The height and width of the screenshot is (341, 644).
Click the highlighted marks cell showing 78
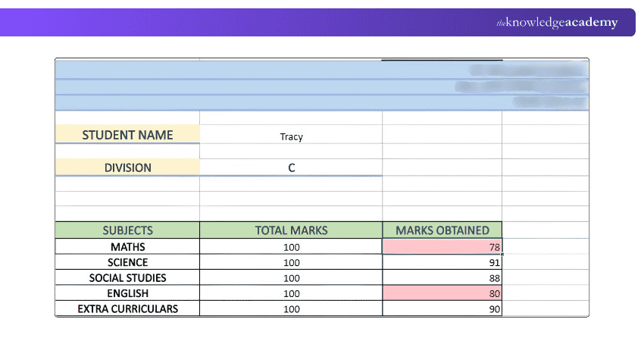442,246
